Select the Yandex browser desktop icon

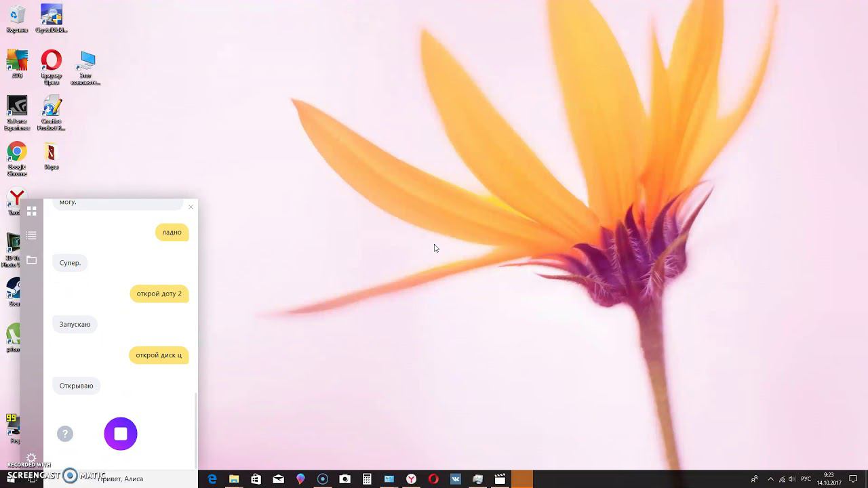click(15, 202)
